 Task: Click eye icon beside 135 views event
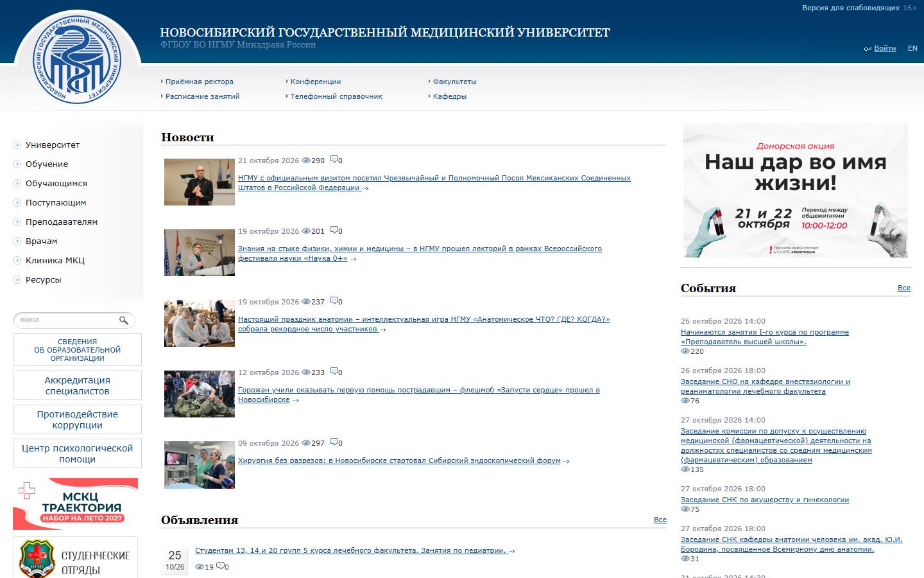coord(685,469)
